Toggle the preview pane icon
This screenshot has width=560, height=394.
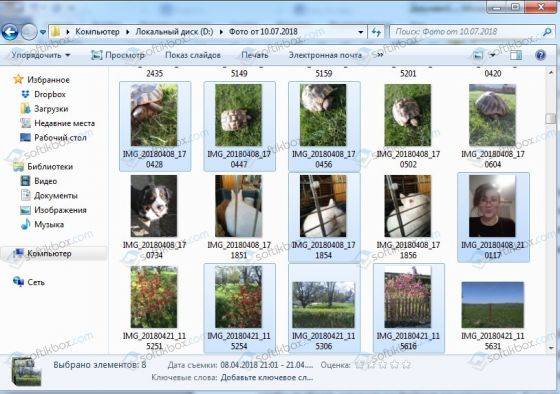pos(516,55)
